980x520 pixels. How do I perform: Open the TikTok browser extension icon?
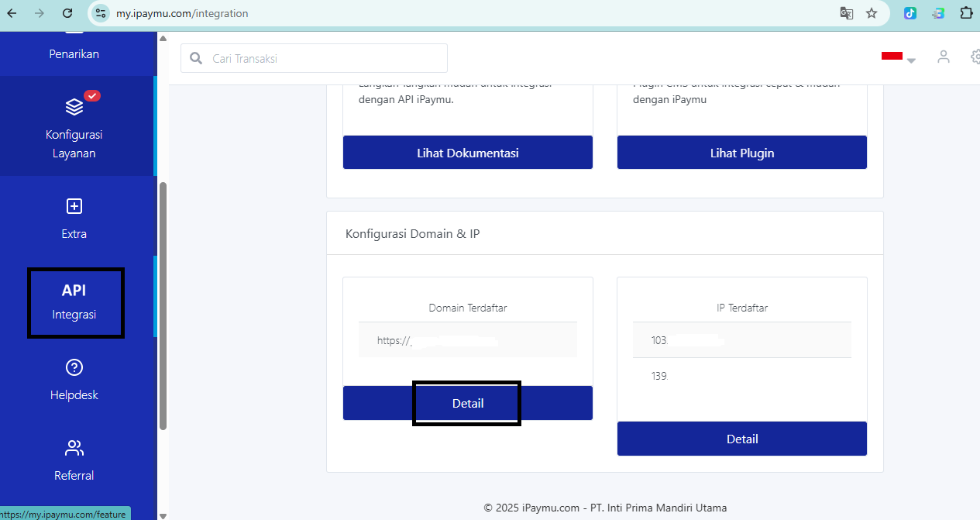pos(910,13)
